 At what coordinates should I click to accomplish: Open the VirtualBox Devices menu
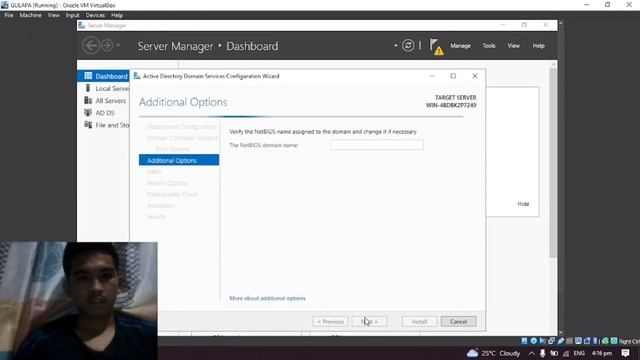(95, 15)
